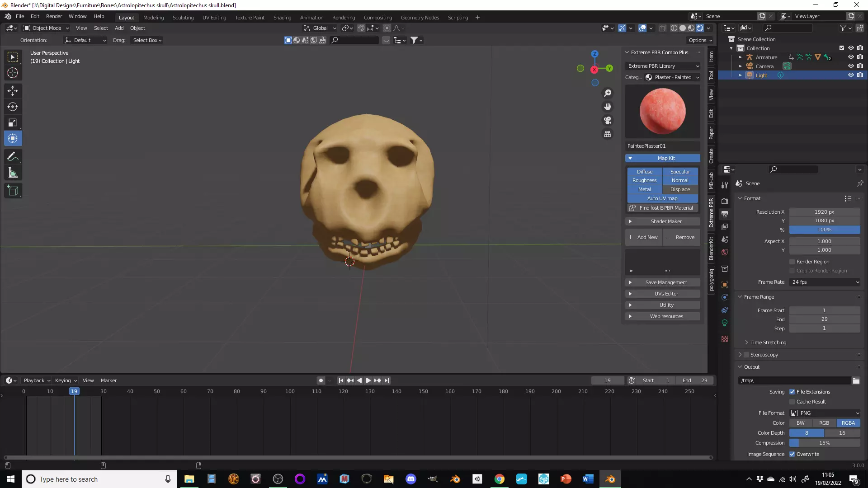Enable the Render Region checkbox
Screen dimensions: 868x488
click(792, 262)
